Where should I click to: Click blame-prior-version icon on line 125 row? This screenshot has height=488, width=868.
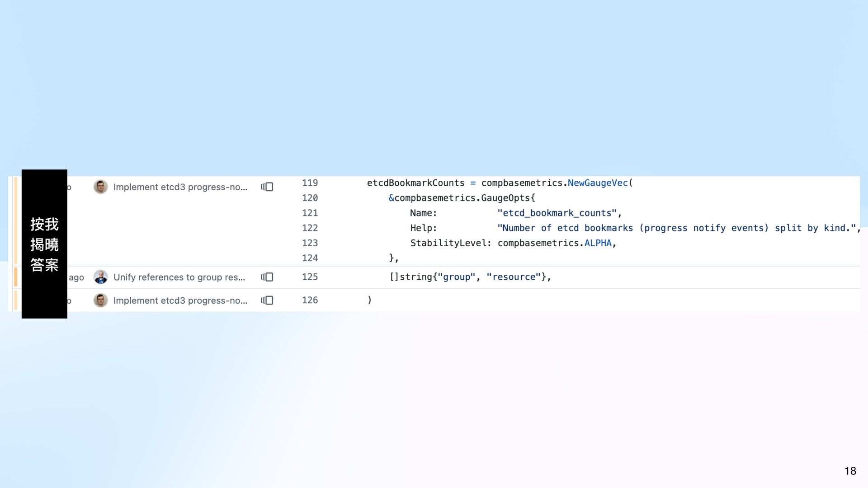(x=267, y=277)
